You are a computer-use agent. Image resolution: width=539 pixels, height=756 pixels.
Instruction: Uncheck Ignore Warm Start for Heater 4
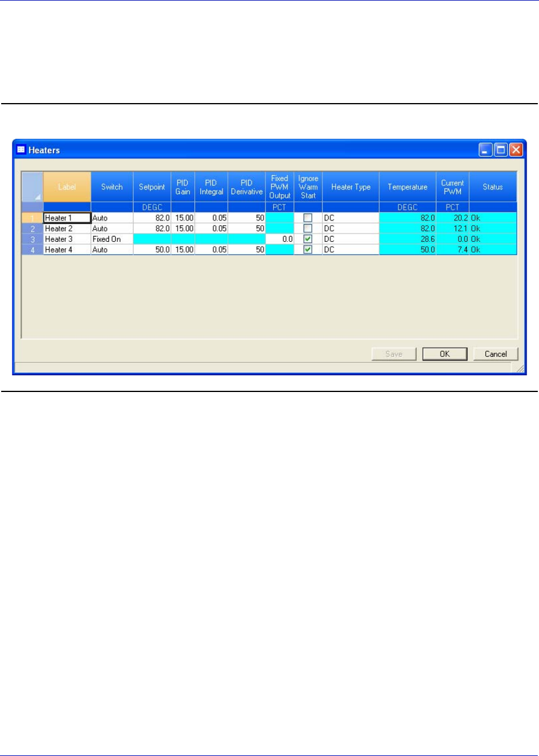tap(308, 250)
